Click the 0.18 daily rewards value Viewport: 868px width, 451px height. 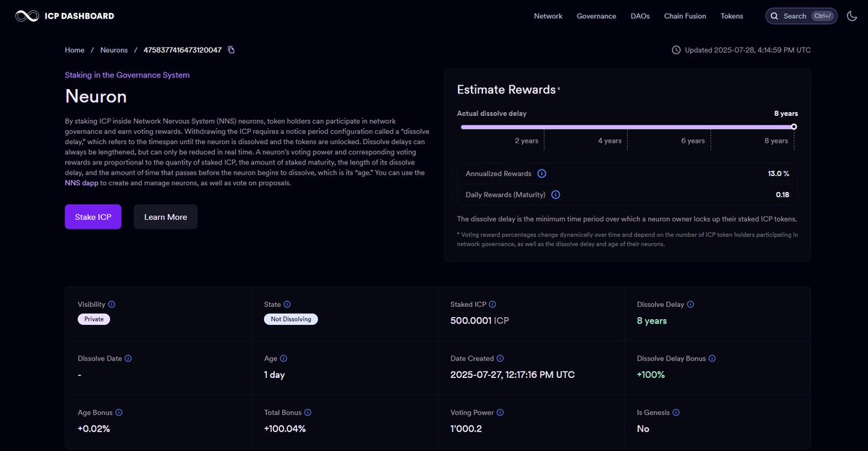783,195
